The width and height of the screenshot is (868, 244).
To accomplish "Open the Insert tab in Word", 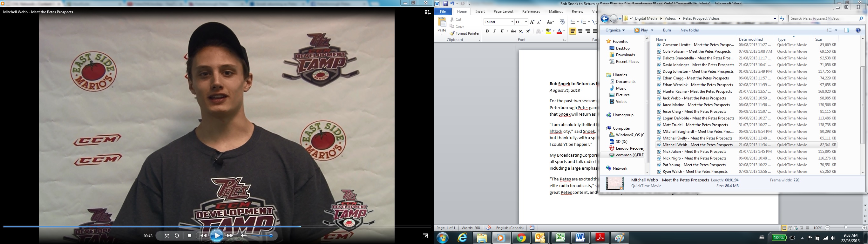I will 480,11.
